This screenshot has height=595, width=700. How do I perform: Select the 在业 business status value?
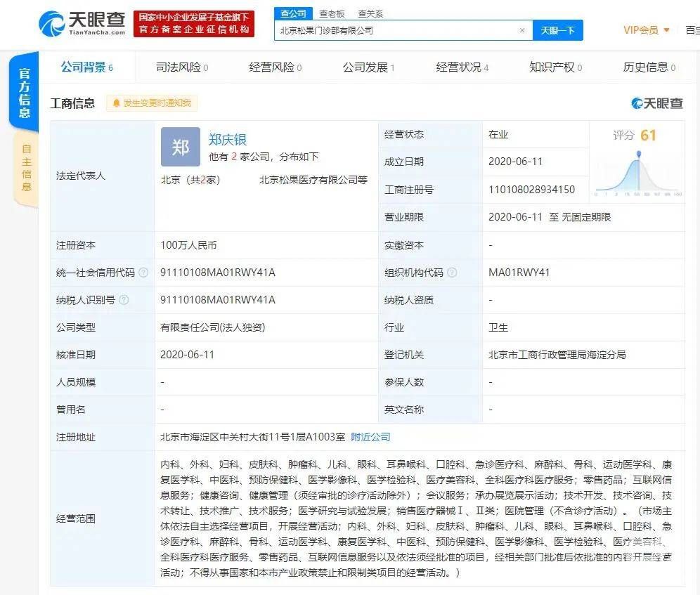(x=498, y=134)
